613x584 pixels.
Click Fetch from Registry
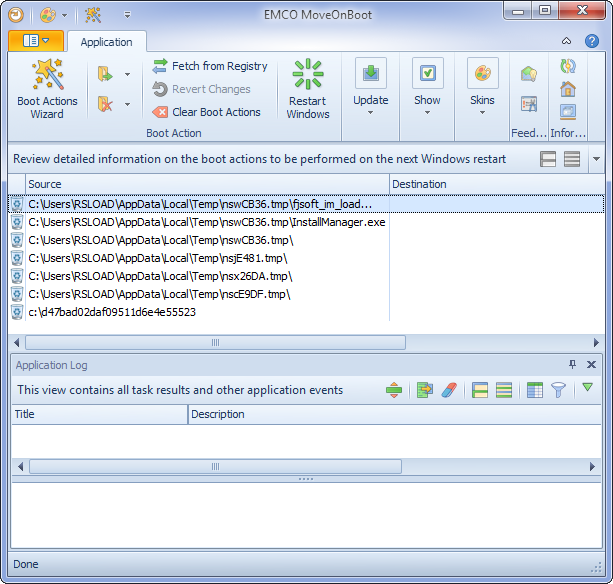point(210,66)
